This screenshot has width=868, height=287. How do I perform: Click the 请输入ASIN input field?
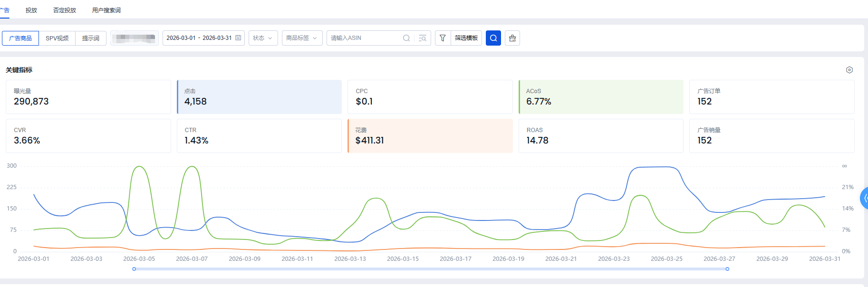coord(364,38)
